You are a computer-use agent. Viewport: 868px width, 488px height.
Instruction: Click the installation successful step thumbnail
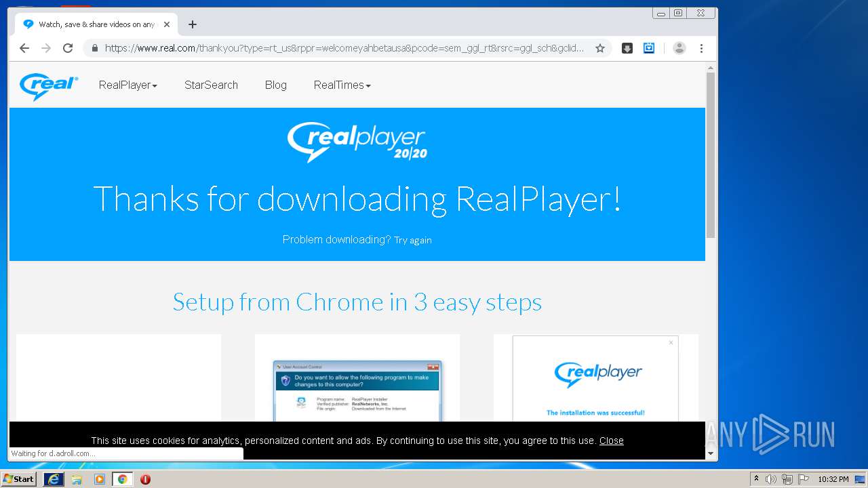(x=595, y=378)
